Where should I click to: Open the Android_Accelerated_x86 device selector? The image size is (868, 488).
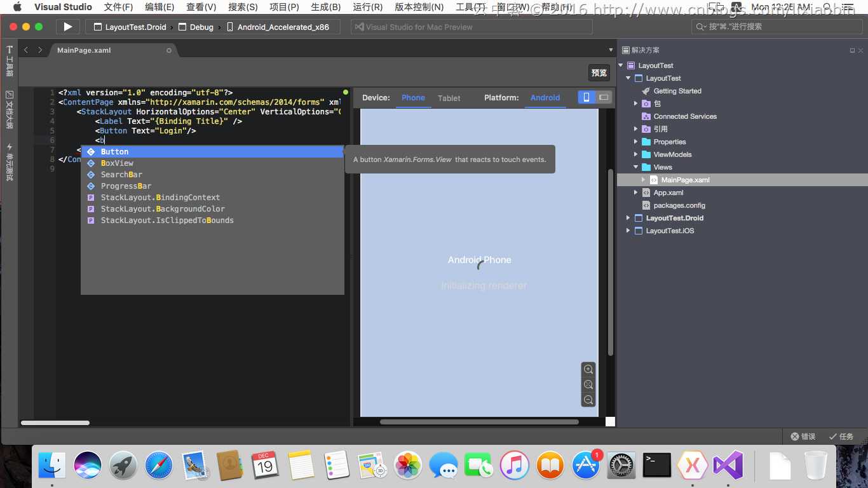278,27
